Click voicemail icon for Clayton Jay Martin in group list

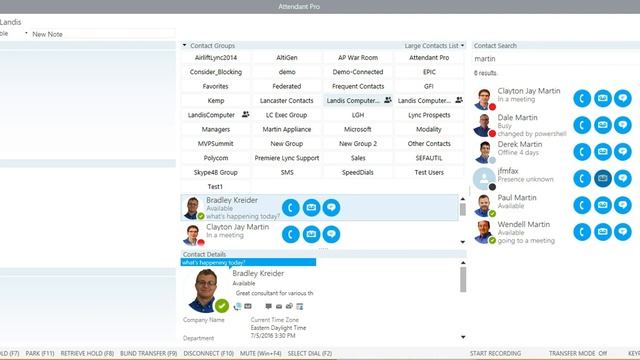tap(311, 234)
